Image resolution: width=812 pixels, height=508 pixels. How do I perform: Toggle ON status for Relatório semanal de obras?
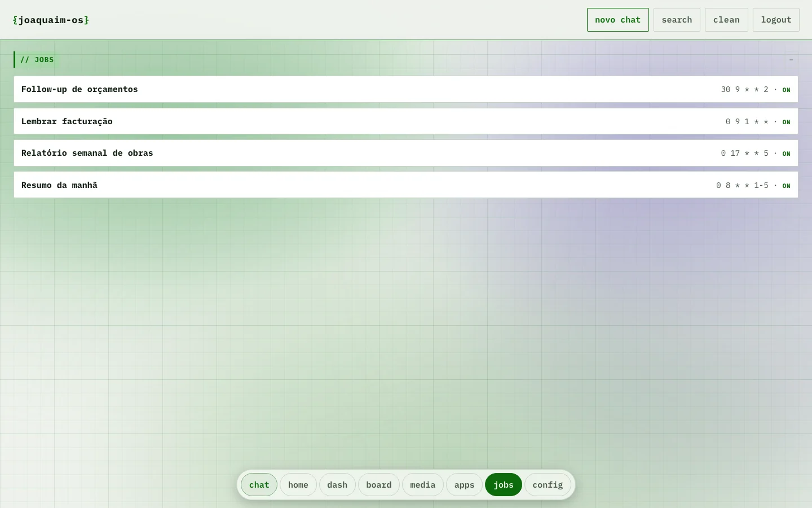786,154
